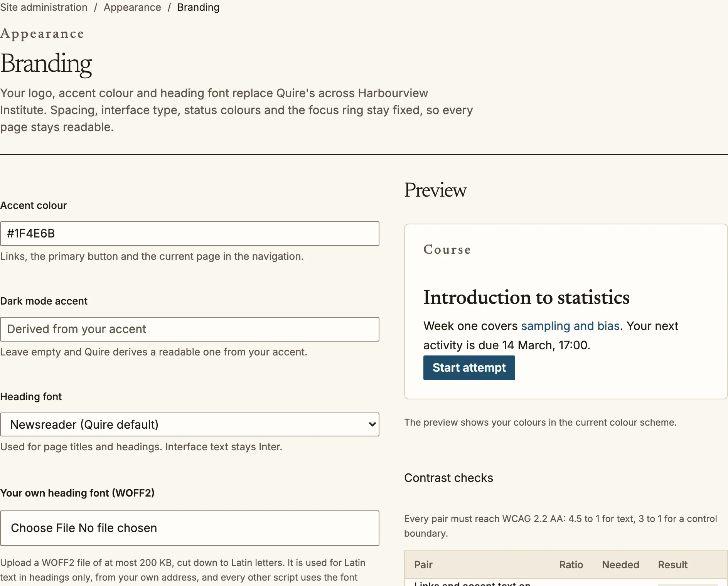
Task: Select the Needed column header
Action: click(x=620, y=565)
